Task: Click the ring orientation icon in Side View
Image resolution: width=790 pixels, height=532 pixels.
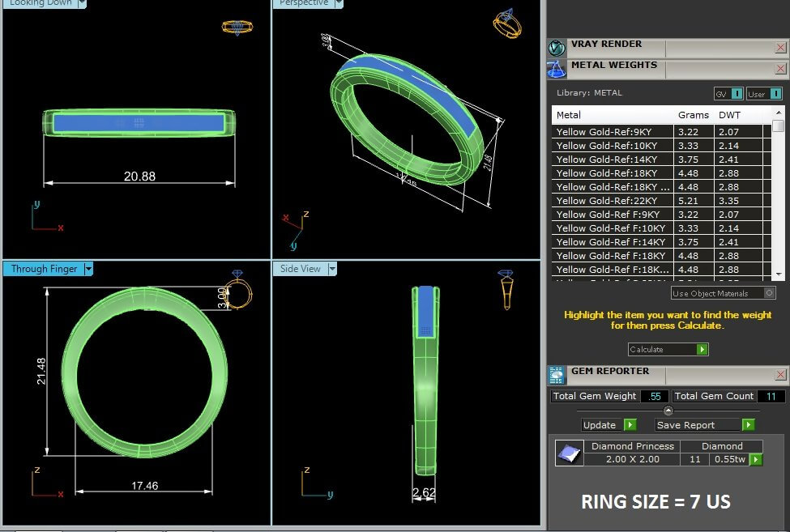Action: 506,288
